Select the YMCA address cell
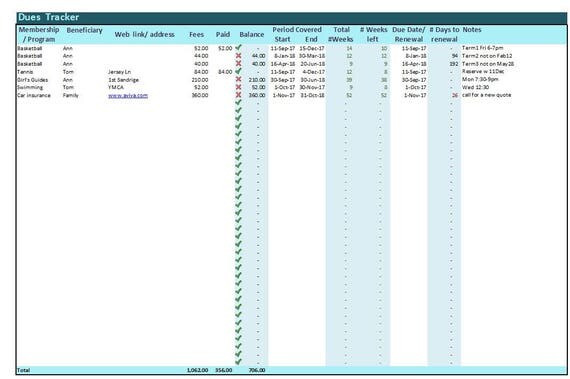Viewport: 570px width, 379px height. click(x=116, y=87)
